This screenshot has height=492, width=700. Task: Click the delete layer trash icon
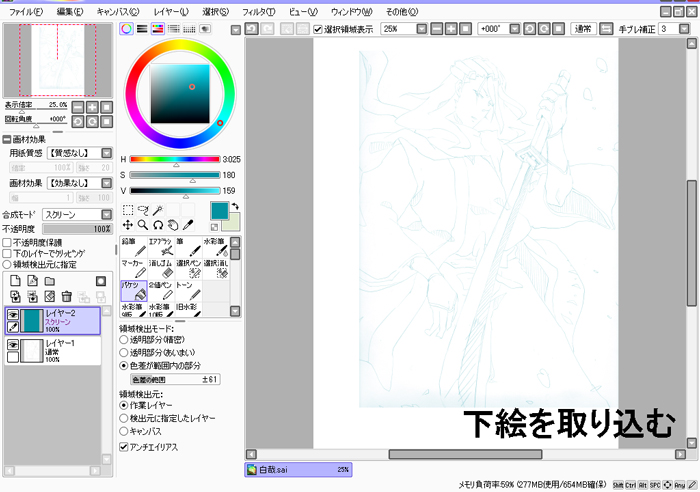pyautogui.click(x=66, y=296)
